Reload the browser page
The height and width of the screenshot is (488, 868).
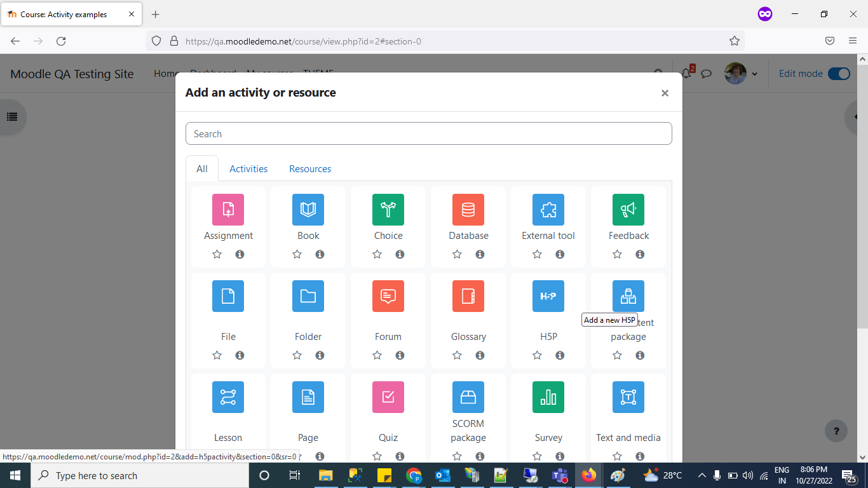(x=61, y=41)
